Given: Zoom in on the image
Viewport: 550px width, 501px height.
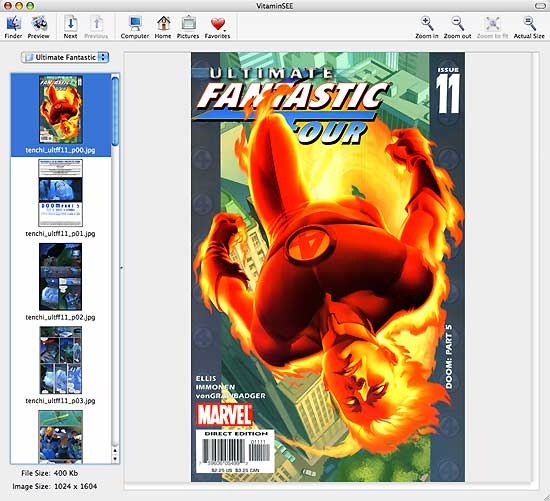Looking at the screenshot, I should [x=427, y=27].
